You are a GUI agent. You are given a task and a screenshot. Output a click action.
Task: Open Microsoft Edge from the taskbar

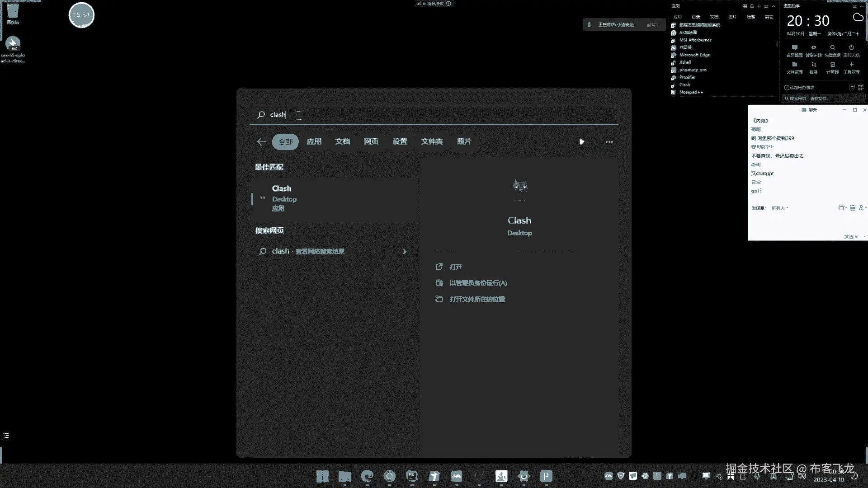[x=367, y=476]
